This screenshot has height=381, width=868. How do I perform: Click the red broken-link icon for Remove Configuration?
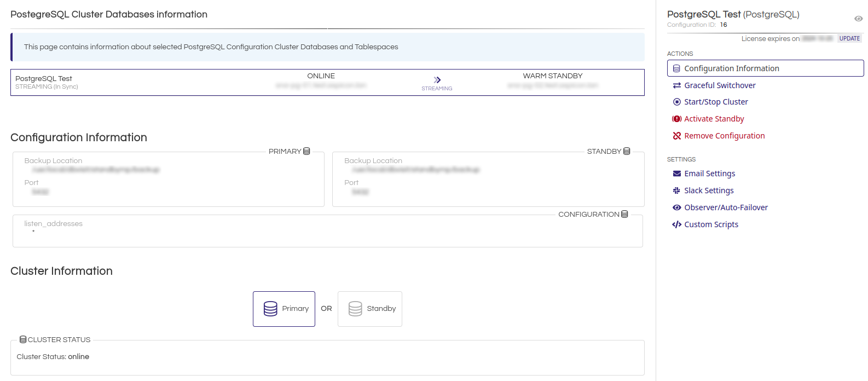click(x=676, y=136)
